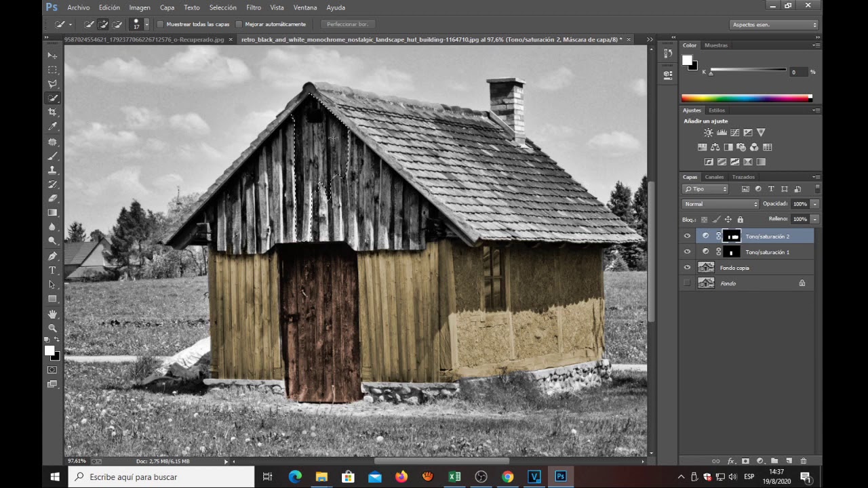Create a new layer with the page icon
The image size is (868, 488).
(x=789, y=461)
